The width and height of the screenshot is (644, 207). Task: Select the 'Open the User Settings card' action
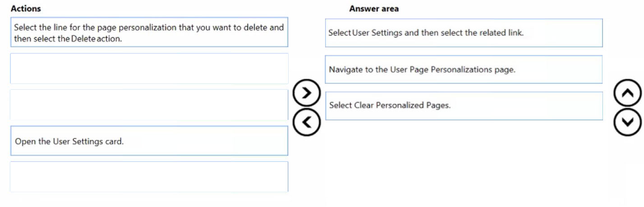(x=149, y=141)
